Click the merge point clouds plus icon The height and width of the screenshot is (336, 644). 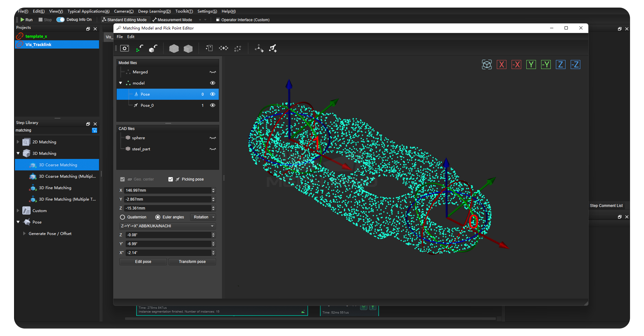click(x=223, y=48)
